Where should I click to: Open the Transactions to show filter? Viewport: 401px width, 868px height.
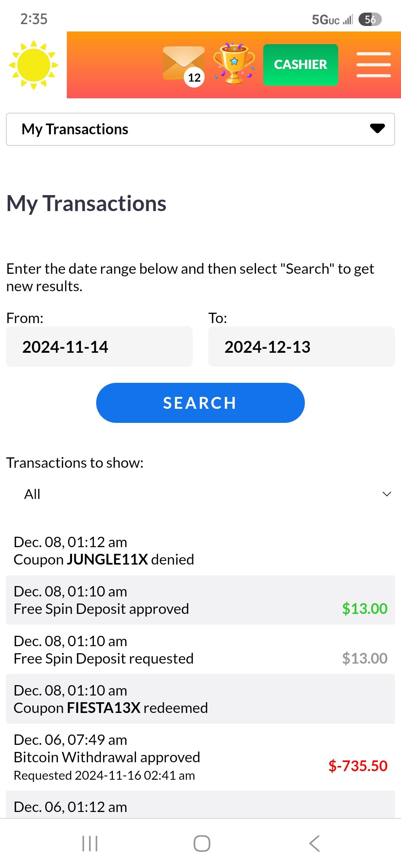pyautogui.click(x=200, y=494)
